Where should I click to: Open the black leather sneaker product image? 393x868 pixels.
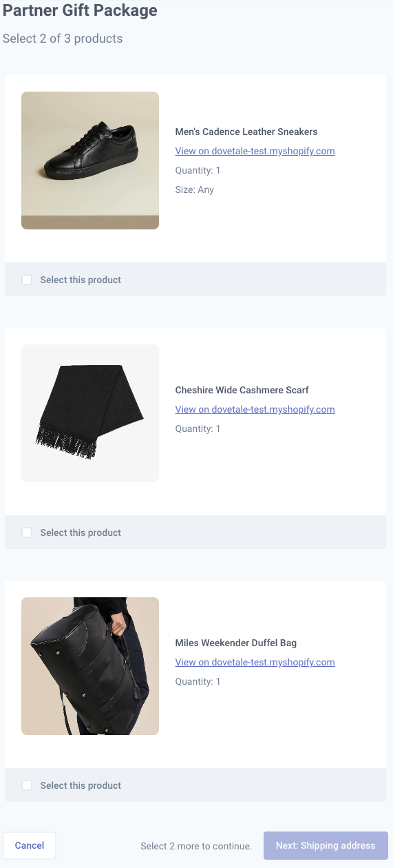coord(90,161)
